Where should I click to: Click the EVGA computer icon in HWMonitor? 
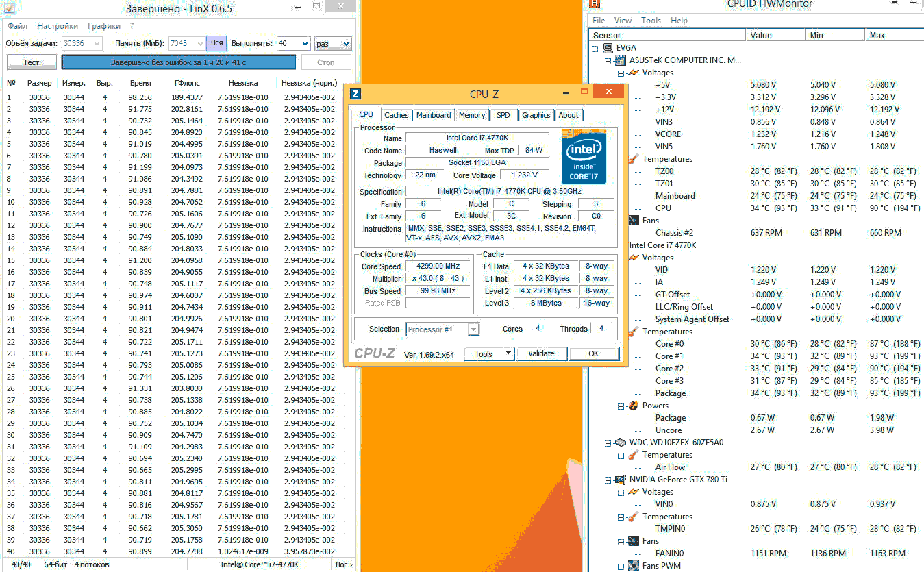point(608,48)
